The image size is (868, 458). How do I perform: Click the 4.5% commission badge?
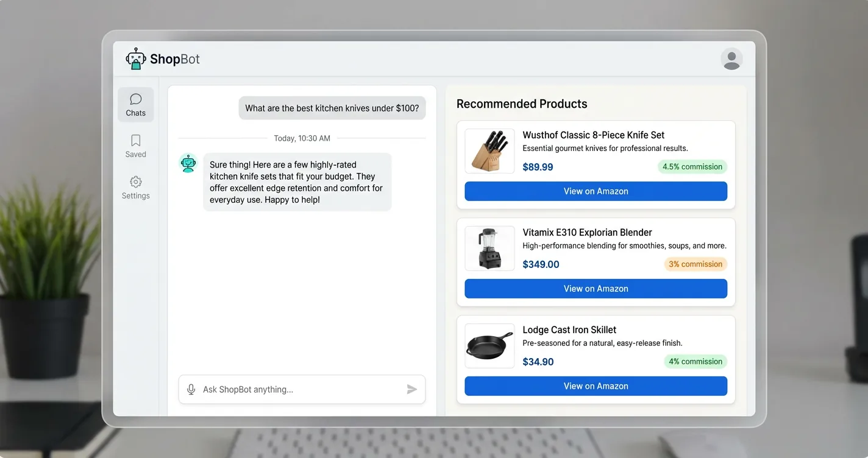pyautogui.click(x=692, y=166)
